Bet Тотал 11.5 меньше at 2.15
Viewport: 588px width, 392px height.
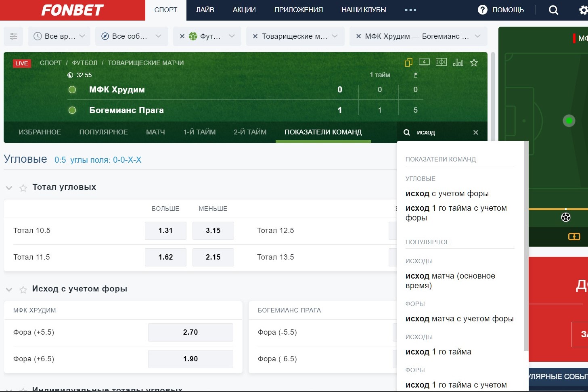pos(213,257)
